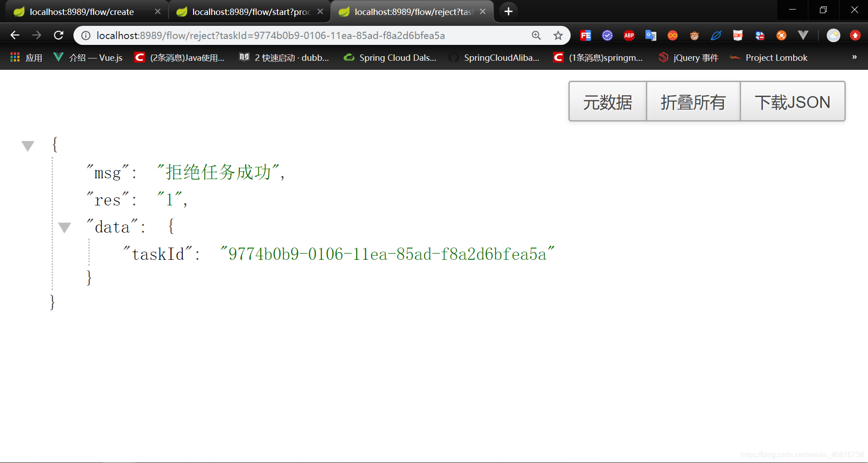Viewport: 868px width, 463px height.
Task: Click the value "拒绝任务成功"
Action: coord(218,172)
